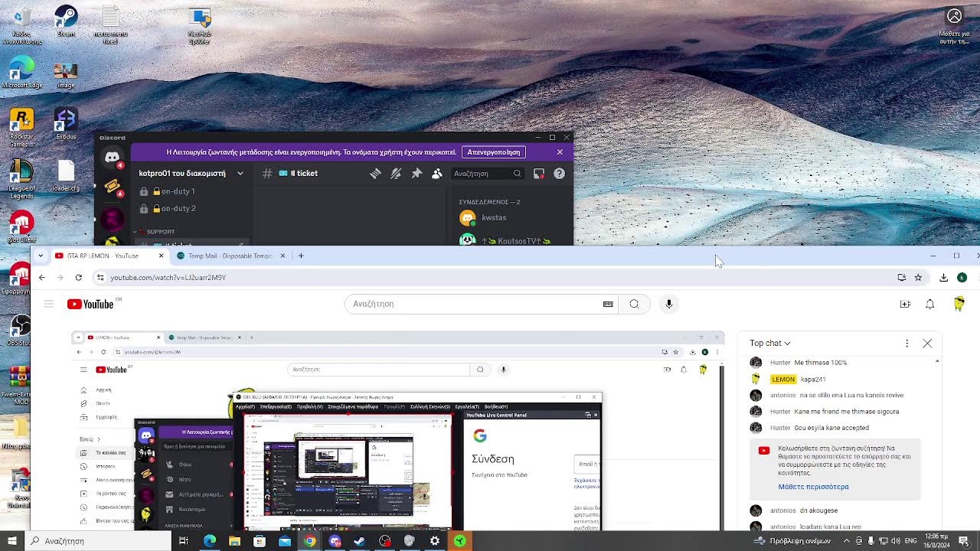Click the Chrome address bar URL
Image resolution: width=980 pixels, height=551 pixels.
point(168,278)
